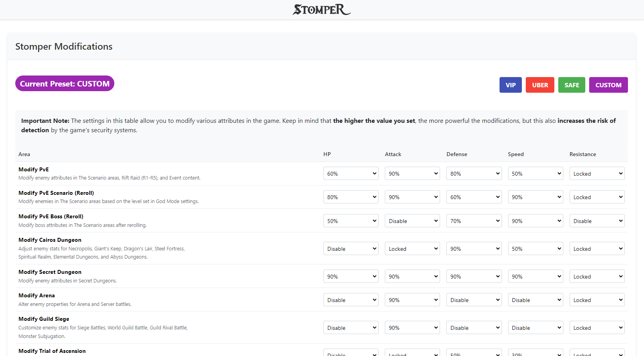644x356 pixels.
Task: Open Modify PvE HP dropdown
Action: point(351,173)
